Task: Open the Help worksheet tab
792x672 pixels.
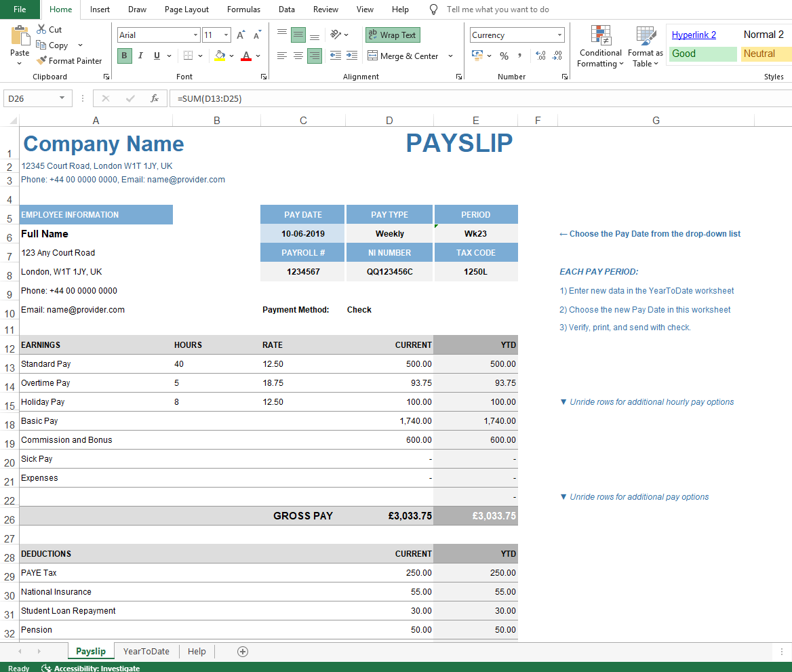Action: pyautogui.click(x=197, y=651)
